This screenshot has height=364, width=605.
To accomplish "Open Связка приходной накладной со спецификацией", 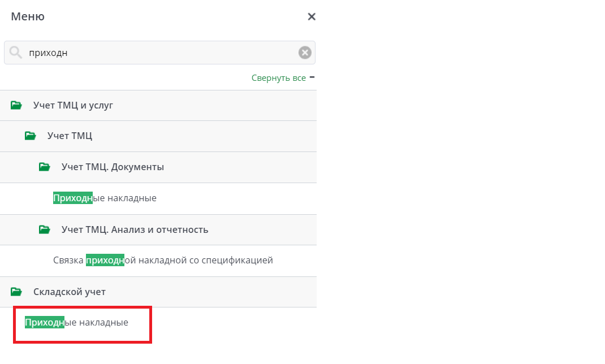I will click(163, 261).
